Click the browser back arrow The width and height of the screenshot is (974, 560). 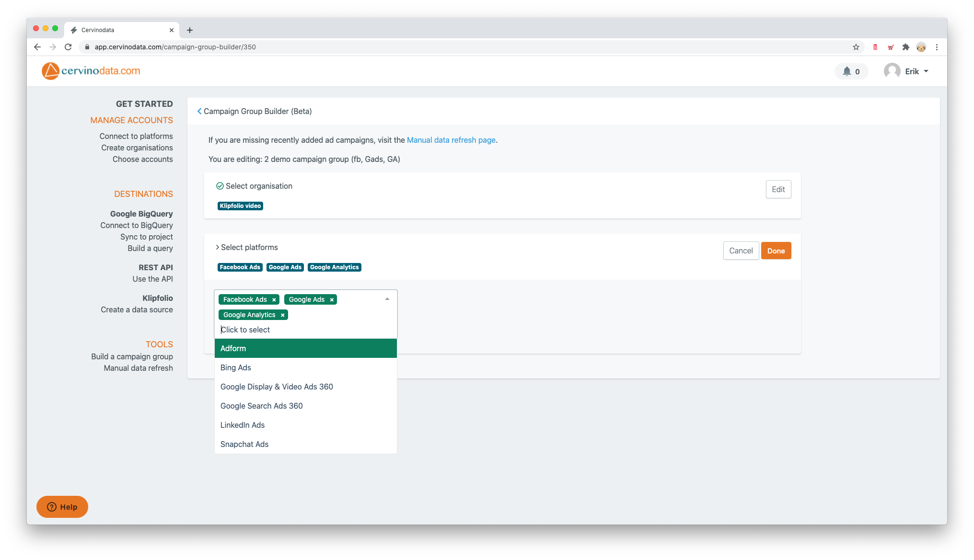[x=37, y=47]
